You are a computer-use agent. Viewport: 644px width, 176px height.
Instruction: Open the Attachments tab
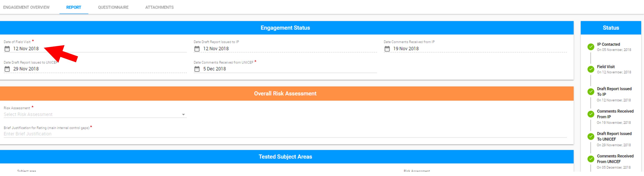(x=160, y=7)
